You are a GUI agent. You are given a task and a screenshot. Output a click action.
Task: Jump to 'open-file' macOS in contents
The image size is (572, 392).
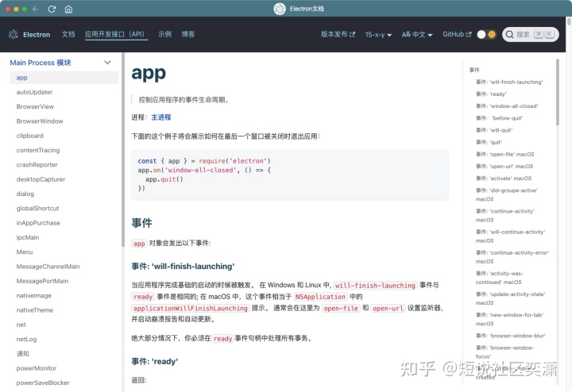pos(505,154)
